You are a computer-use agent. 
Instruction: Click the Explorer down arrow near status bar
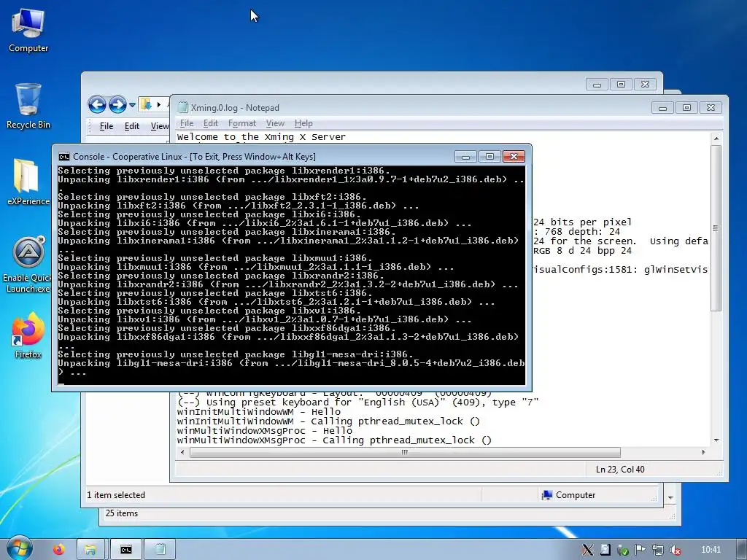pos(670,497)
